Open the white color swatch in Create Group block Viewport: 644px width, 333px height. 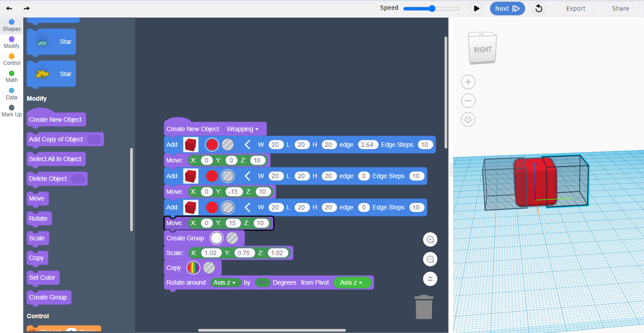pos(216,238)
